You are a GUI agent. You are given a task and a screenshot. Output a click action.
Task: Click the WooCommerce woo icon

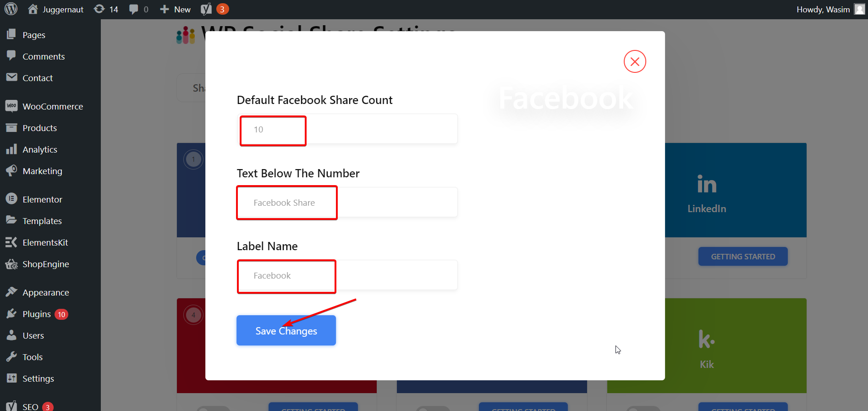(11, 106)
